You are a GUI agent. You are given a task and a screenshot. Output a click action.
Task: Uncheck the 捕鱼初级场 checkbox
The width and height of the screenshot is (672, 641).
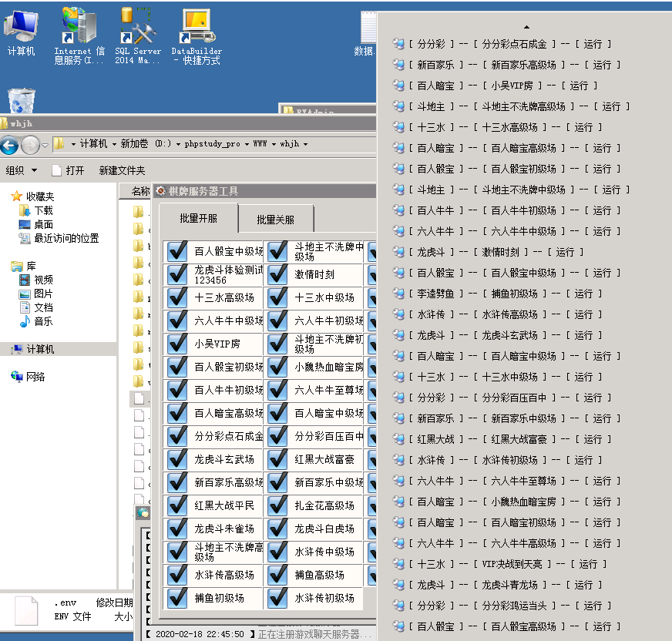click(177, 598)
